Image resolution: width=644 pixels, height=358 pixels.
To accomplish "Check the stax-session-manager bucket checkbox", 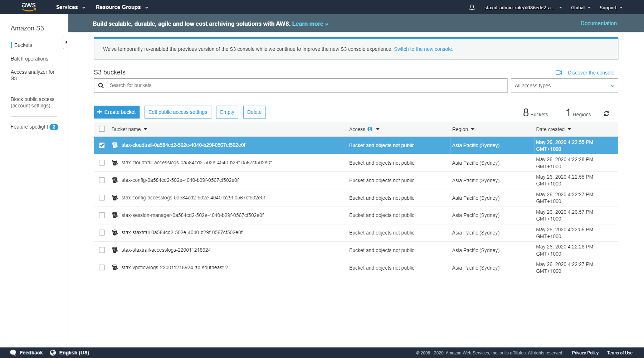I will pyautogui.click(x=102, y=215).
